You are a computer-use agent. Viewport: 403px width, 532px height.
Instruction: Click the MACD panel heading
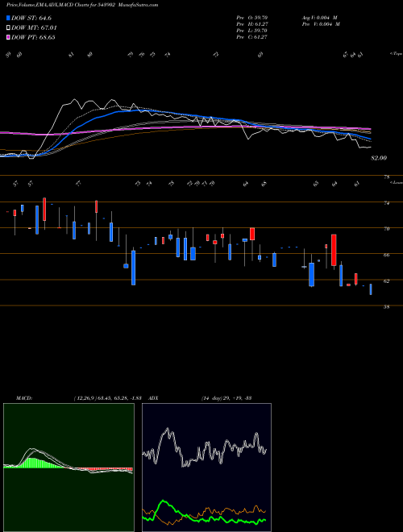pos(24,397)
